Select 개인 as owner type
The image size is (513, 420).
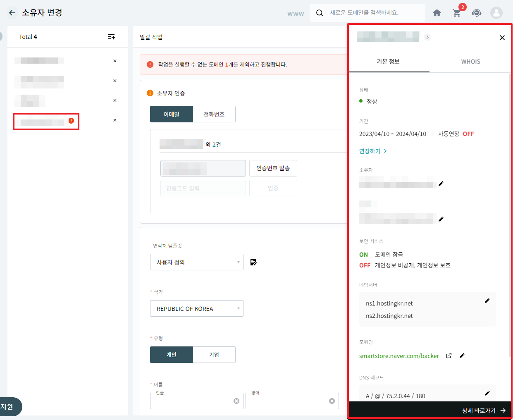[171, 355]
